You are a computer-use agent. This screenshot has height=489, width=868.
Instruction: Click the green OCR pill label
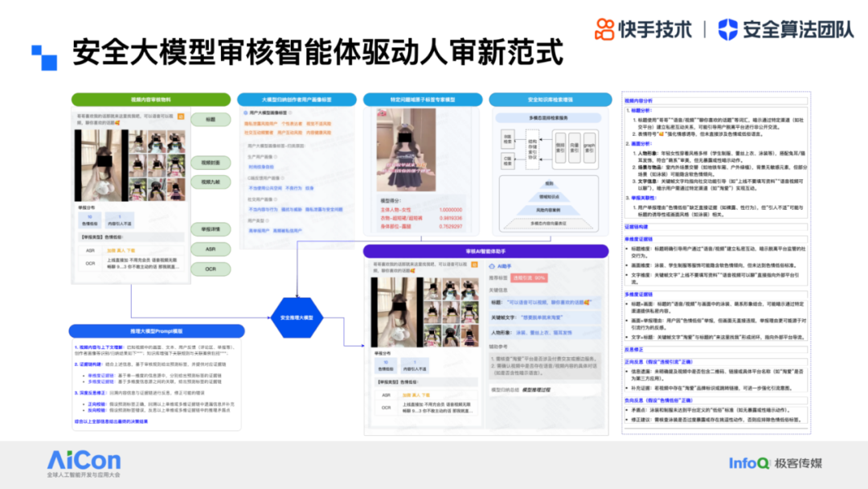211,269
